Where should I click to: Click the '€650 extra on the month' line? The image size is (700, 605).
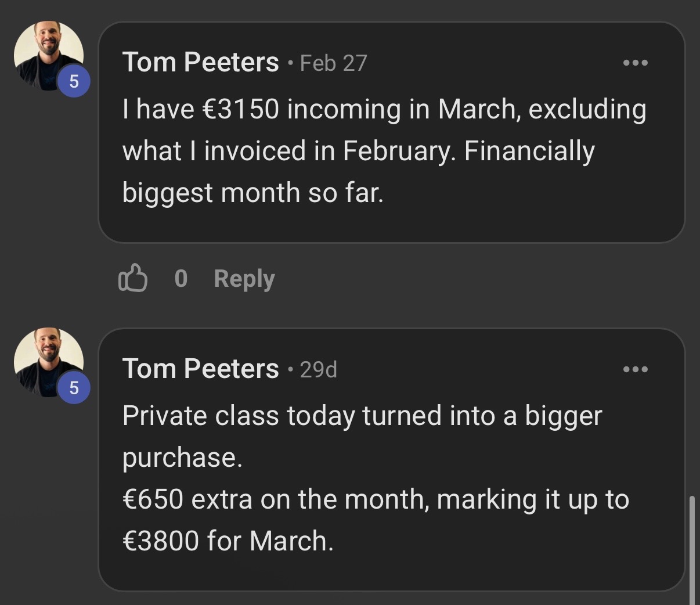pyautogui.click(x=376, y=499)
